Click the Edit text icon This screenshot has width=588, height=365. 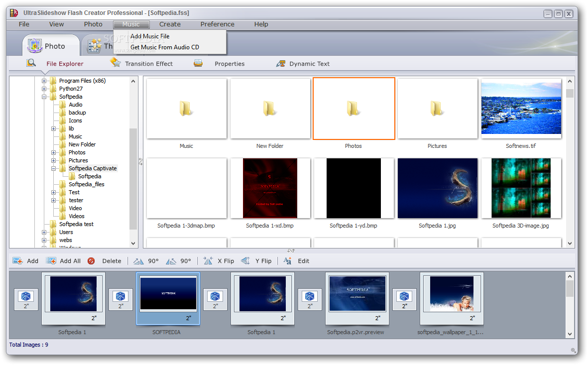coord(288,261)
